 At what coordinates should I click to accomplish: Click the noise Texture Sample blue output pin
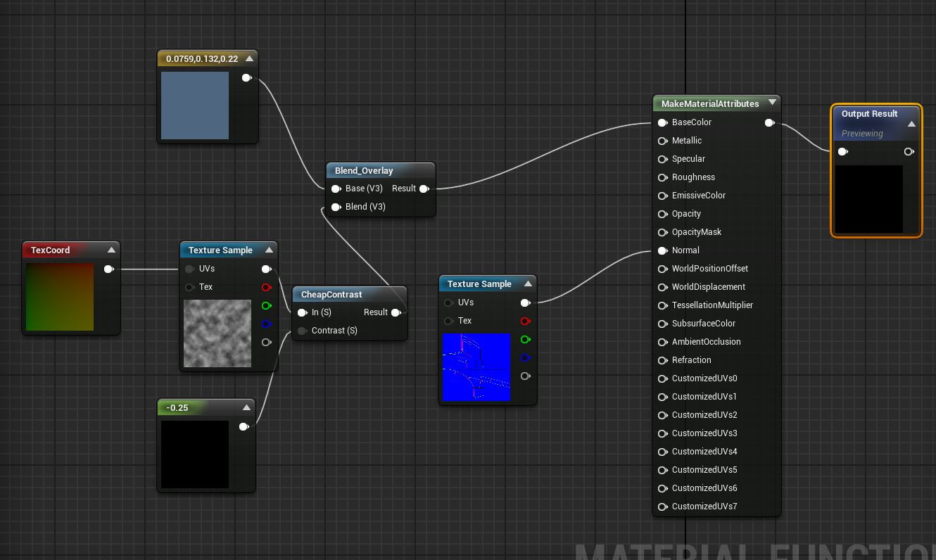point(266,324)
